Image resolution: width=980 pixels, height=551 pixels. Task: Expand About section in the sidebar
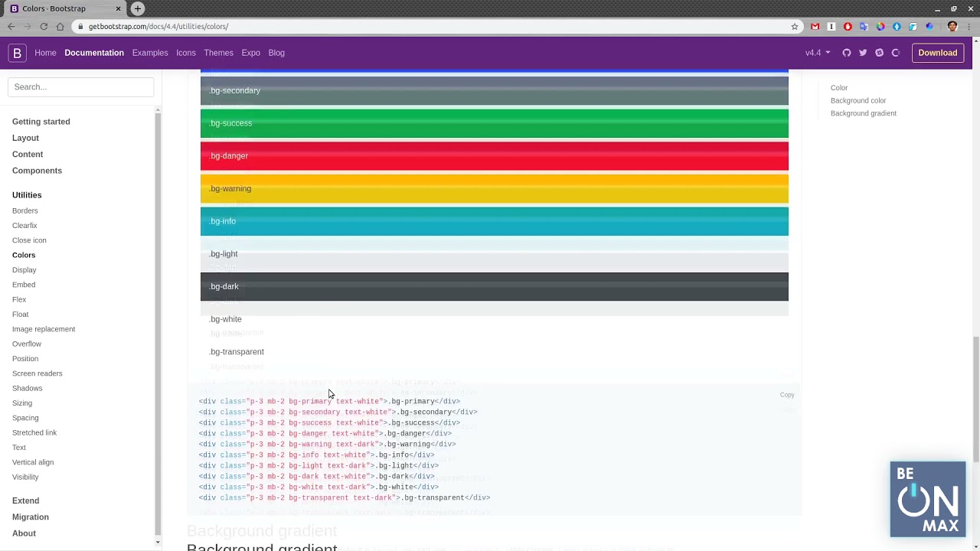[24, 533]
